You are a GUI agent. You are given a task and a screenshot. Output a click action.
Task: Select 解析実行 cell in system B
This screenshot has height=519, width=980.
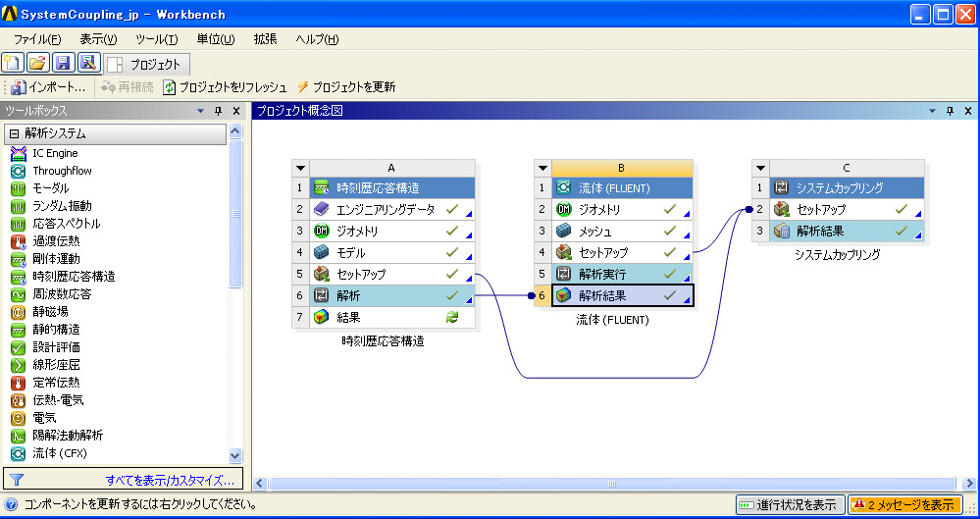622,274
